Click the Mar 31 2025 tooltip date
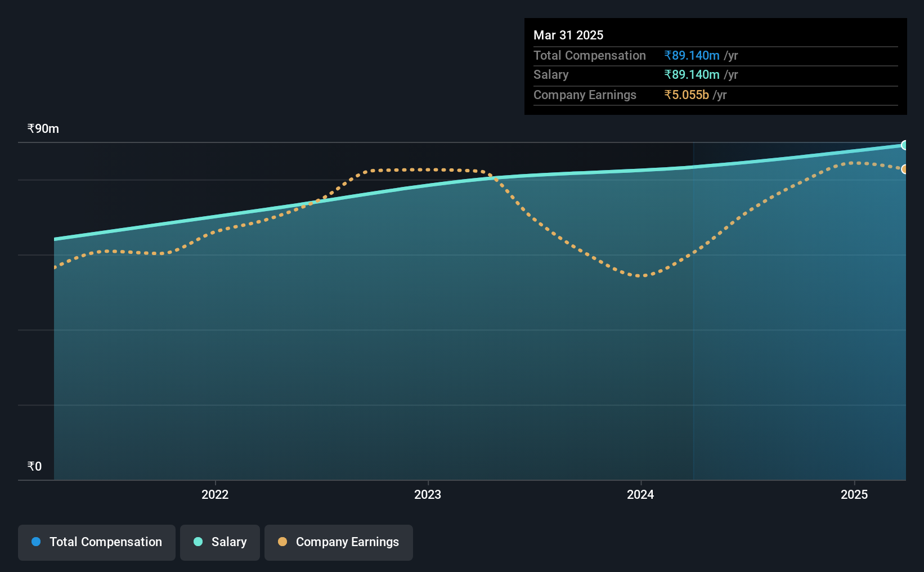Screen dimensions: 924x572 click(x=568, y=35)
